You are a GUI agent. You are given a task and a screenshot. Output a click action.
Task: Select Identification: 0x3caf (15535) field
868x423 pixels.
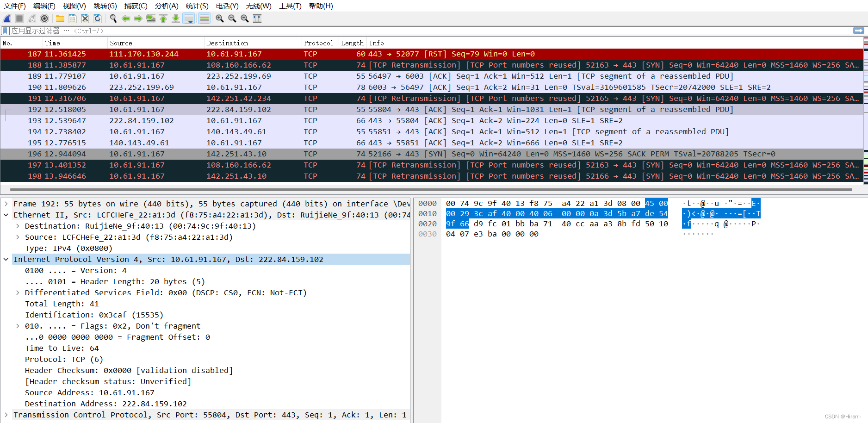tap(94, 315)
